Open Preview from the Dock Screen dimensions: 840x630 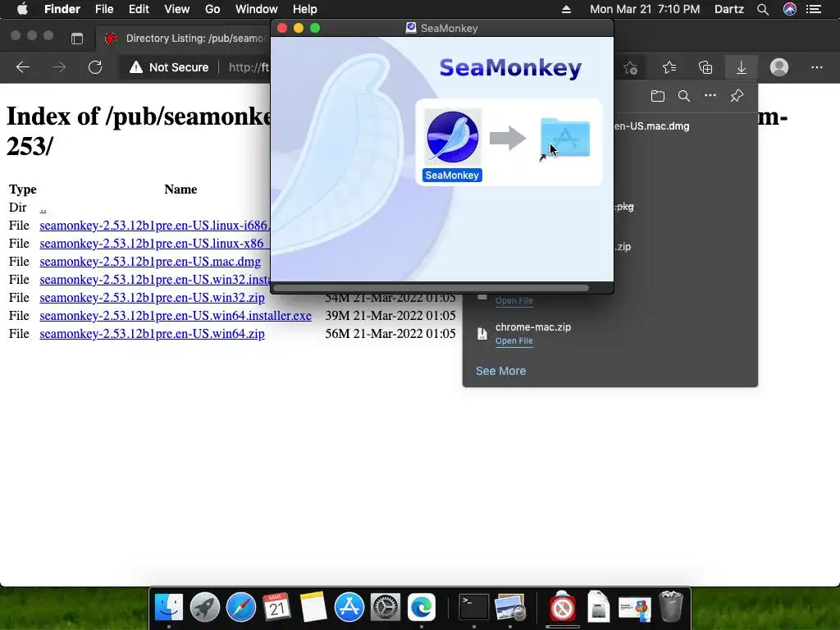point(510,607)
